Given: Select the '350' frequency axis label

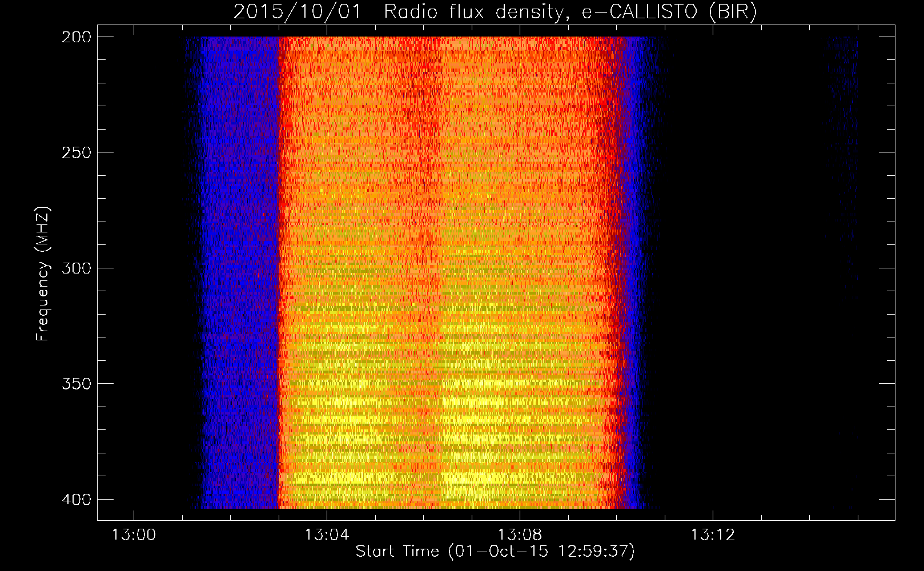Looking at the screenshot, I should [76, 383].
